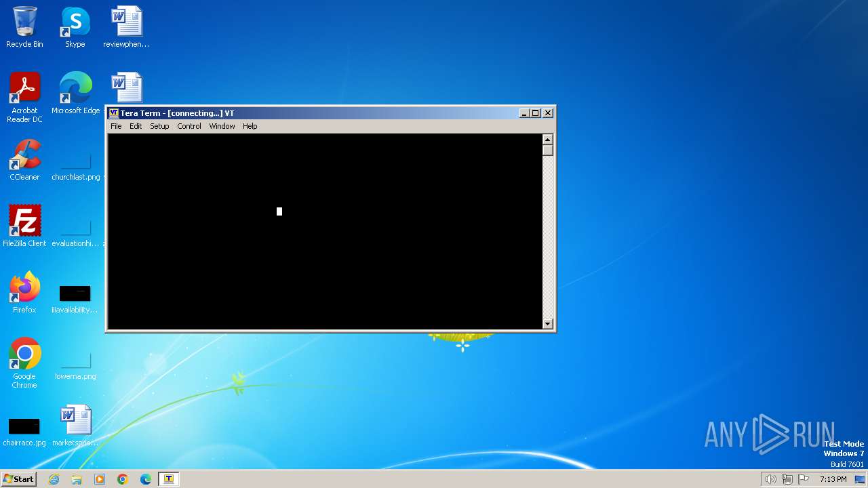
Task: Select the Firefox desktop shortcut
Action: (24, 293)
